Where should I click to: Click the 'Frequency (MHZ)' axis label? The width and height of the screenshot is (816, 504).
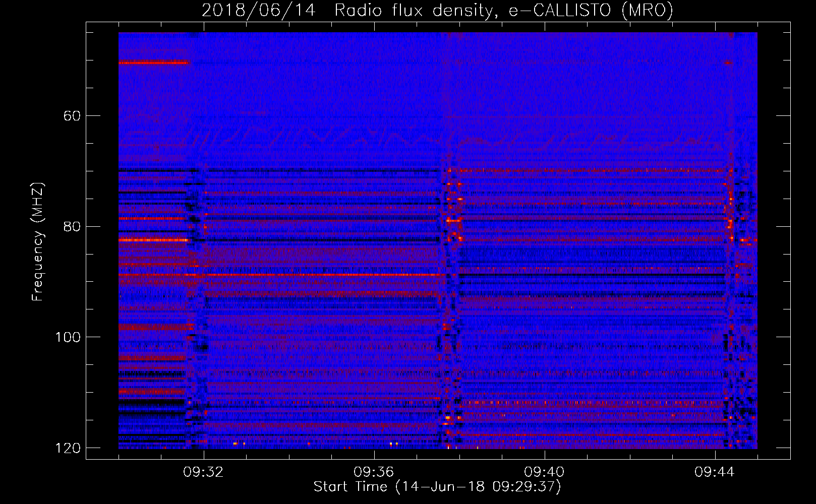click(x=38, y=241)
